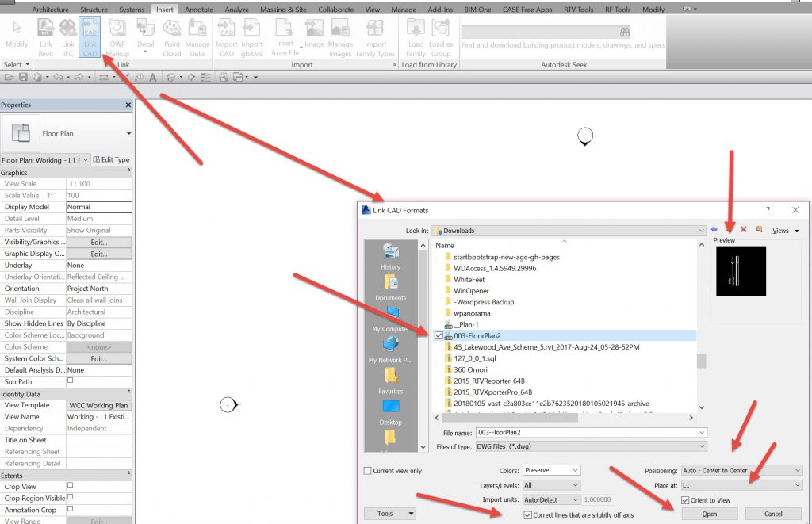
Task: Open Manage Links tool
Action: (x=197, y=36)
